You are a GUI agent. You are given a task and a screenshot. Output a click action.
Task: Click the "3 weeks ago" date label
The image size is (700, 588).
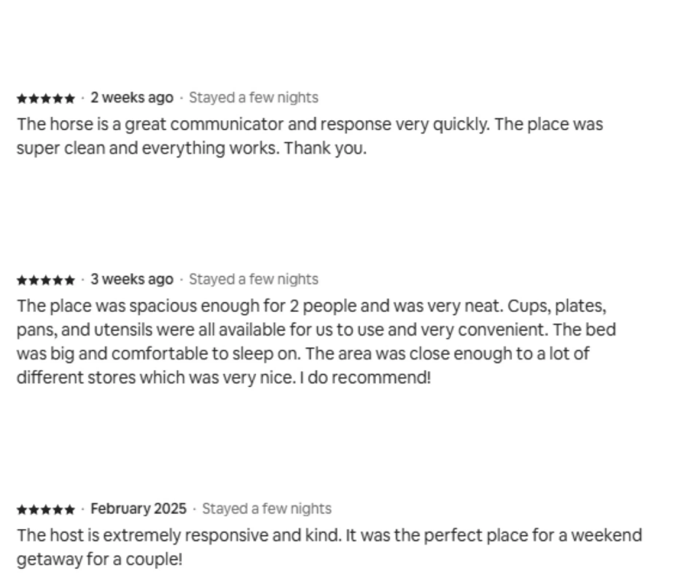tap(132, 279)
